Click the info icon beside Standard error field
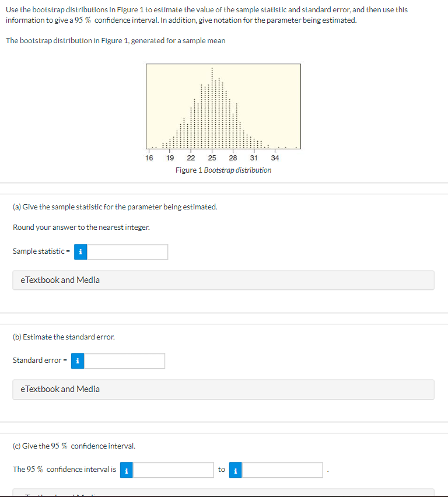This screenshot has height=497, width=448. (77, 360)
